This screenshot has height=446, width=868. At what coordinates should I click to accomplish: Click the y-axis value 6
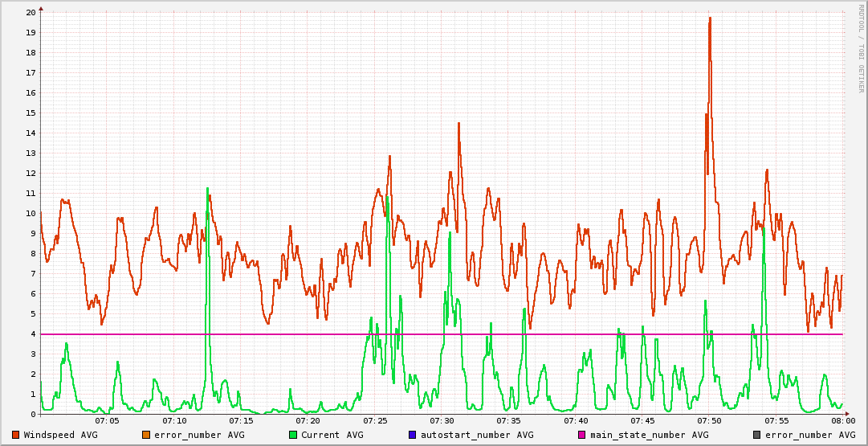click(33, 293)
